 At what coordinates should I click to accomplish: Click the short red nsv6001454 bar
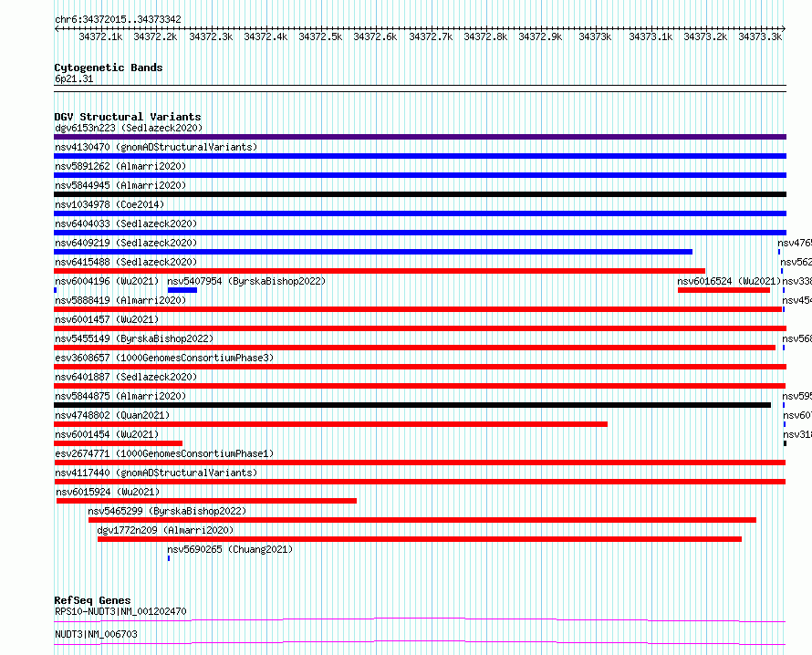[118, 443]
